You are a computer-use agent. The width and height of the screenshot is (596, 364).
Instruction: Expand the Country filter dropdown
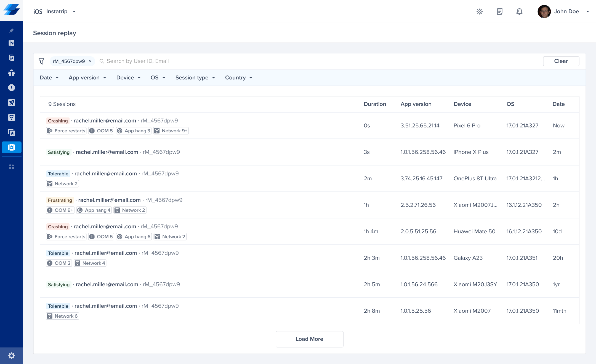tap(239, 78)
